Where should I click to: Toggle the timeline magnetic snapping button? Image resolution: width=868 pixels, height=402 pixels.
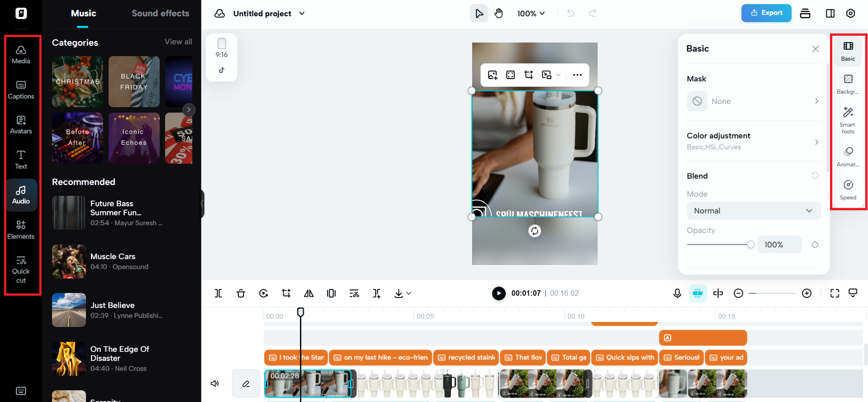pos(697,293)
